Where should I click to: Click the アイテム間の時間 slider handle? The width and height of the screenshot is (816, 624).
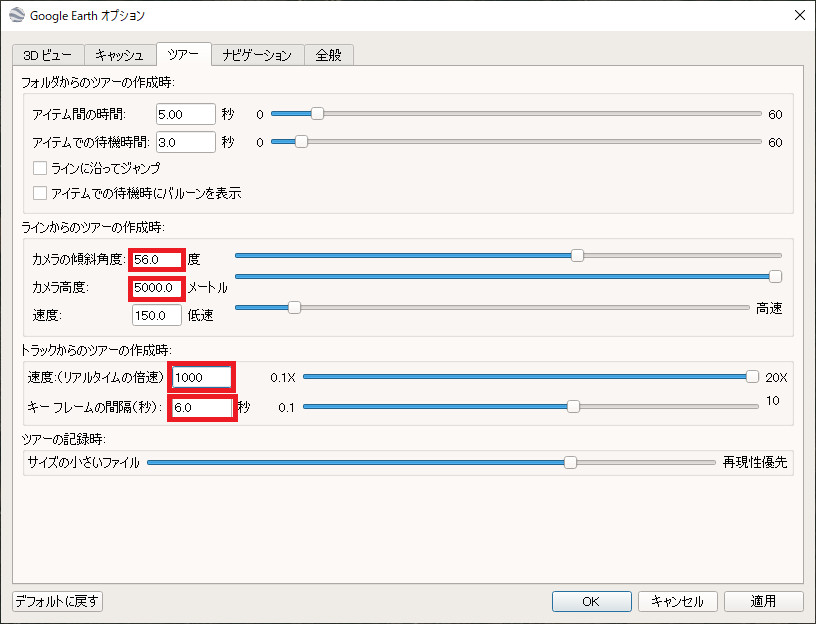pos(317,113)
